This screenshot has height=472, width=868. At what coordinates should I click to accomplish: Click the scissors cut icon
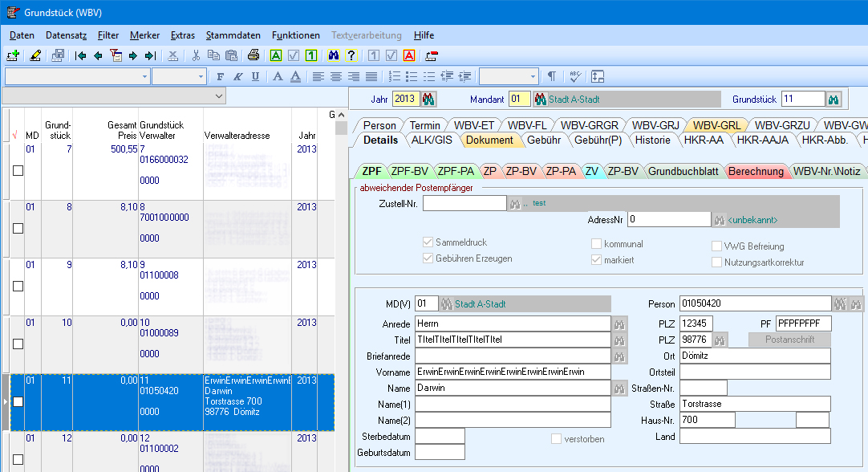point(196,55)
